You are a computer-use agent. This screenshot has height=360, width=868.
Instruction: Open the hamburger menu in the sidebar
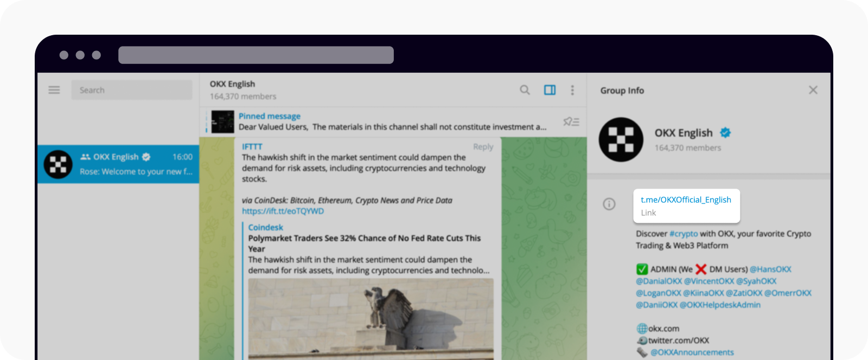click(x=54, y=90)
